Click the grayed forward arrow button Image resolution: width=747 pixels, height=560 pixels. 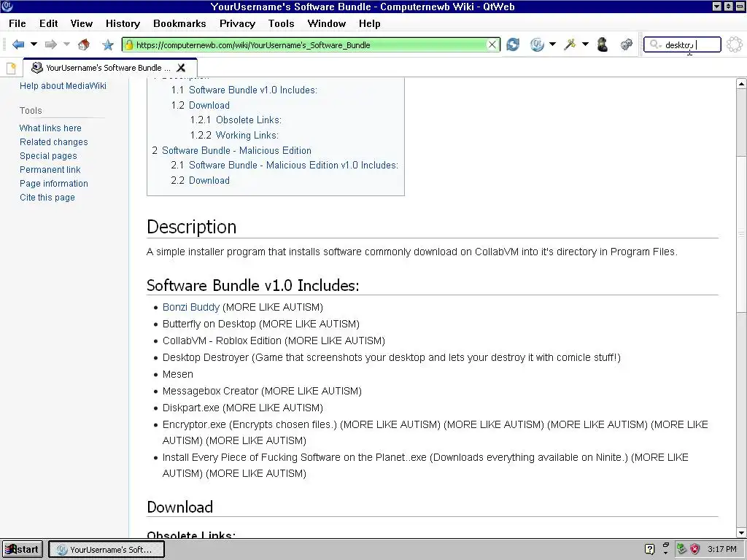50,44
